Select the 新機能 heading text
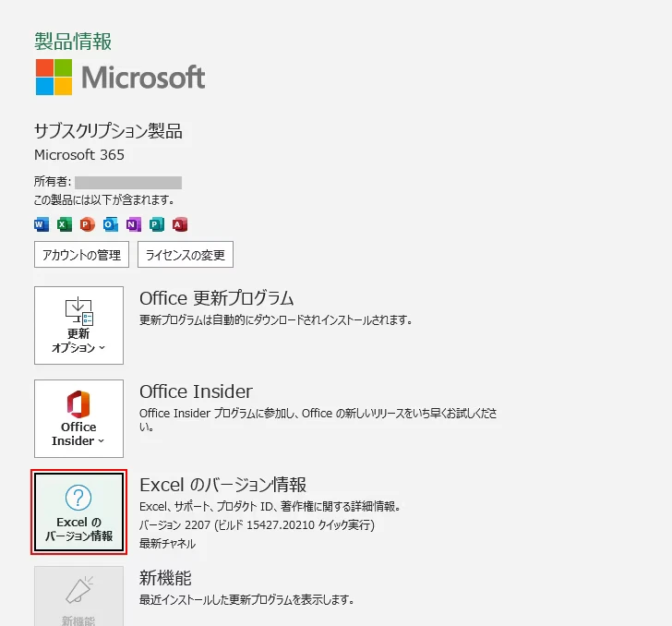Viewport: 672px width, 626px height. [165, 578]
